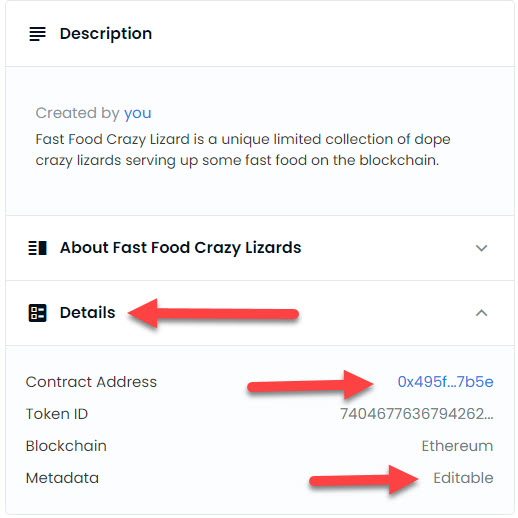518x518 pixels.
Task: Click the About Fast Food Crazy Lizards header
Action: pyautogui.click(x=260, y=248)
